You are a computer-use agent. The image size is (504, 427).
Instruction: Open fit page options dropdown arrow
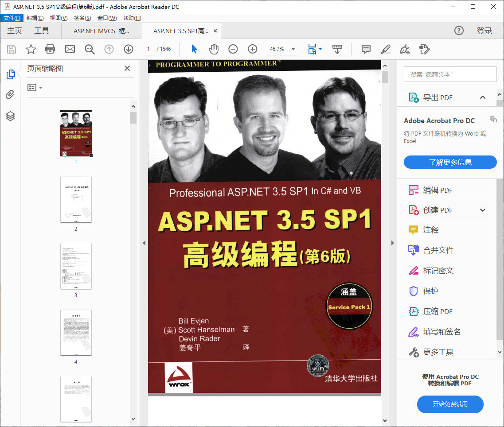pyautogui.click(x=320, y=49)
